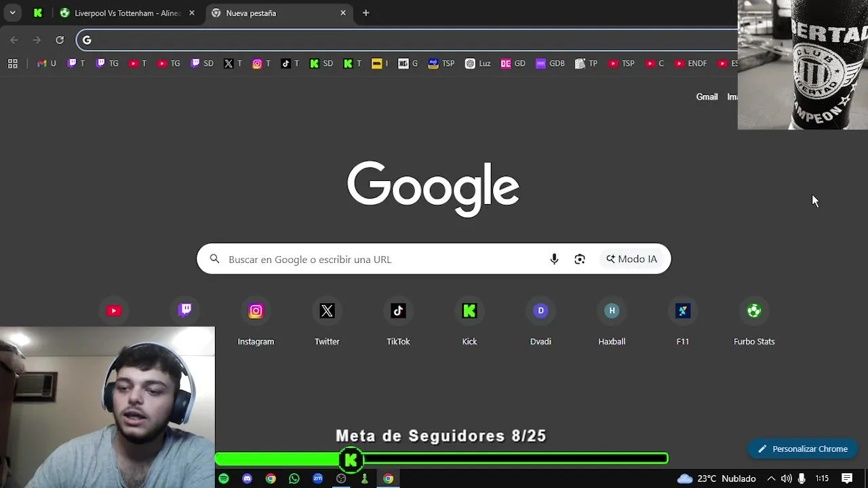Open the YouTube shortcut tile
Image resolution: width=868 pixels, height=488 pixels.
113,311
